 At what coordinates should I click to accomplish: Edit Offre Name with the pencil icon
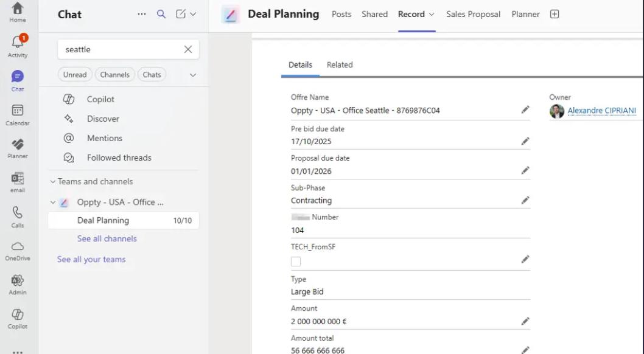click(525, 110)
